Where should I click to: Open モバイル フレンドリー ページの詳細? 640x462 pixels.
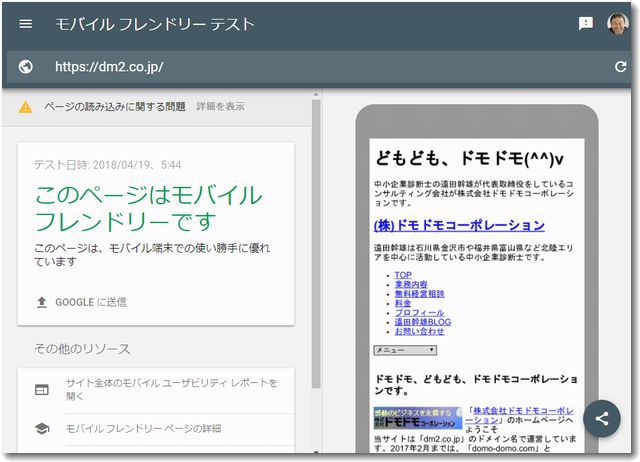(143, 429)
